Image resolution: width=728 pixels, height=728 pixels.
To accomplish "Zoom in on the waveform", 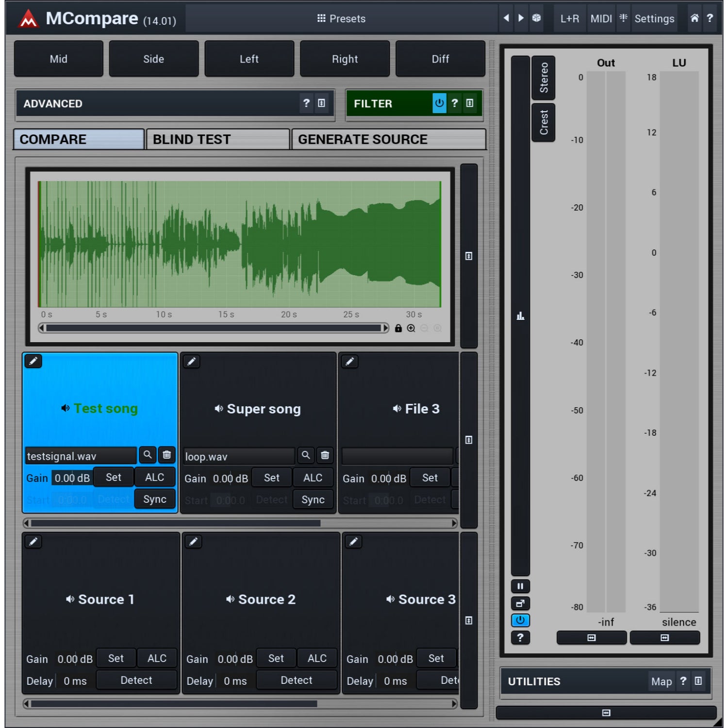I will pos(411,328).
